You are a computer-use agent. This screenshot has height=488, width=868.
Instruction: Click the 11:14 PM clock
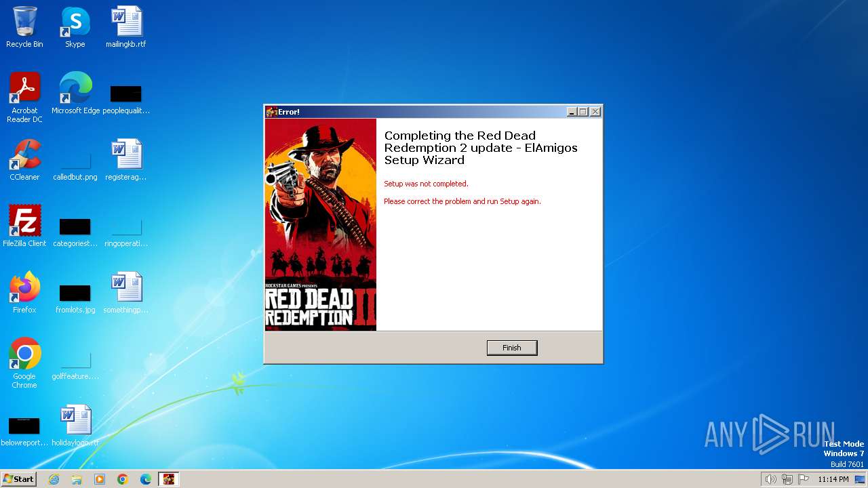[x=833, y=479]
